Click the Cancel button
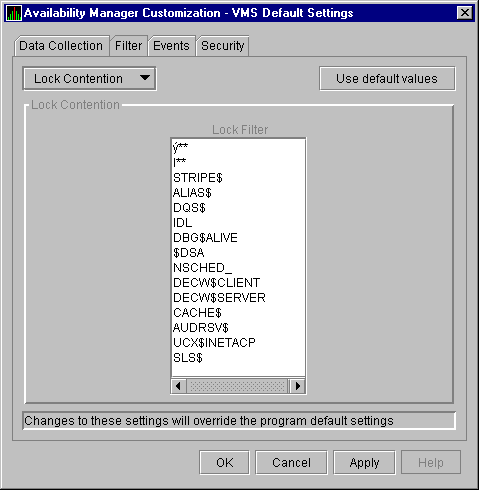 pyautogui.click(x=291, y=462)
